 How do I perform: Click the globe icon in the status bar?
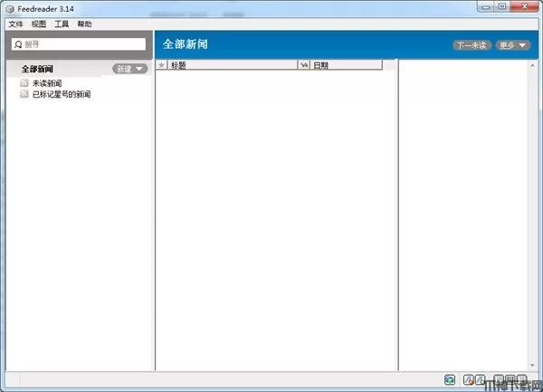pyautogui.click(x=450, y=380)
